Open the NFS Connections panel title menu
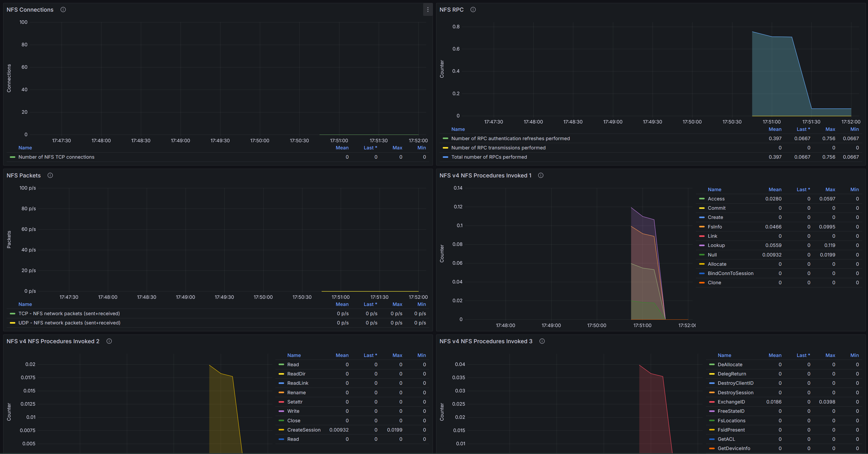The height and width of the screenshot is (454, 868). pos(30,10)
